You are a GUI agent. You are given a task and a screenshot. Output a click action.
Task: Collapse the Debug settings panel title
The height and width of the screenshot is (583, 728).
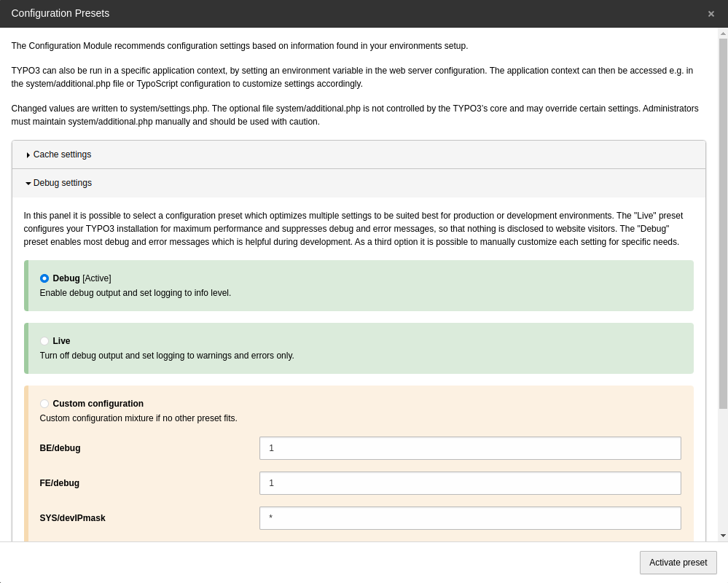click(63, 183)
